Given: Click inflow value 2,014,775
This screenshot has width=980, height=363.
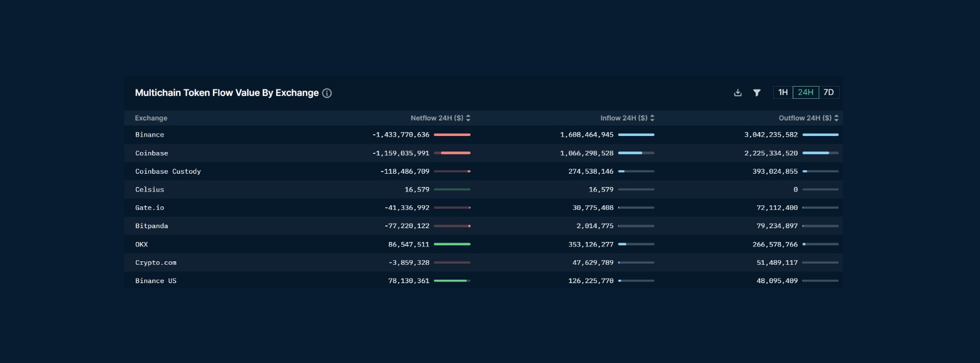Looking at the screenshot, I should [x=595, y=226].
